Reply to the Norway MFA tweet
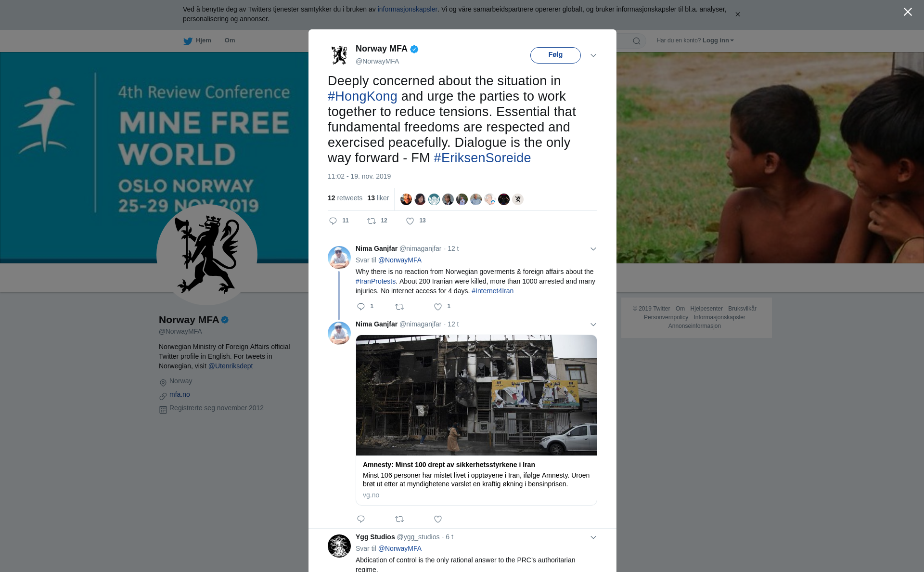The image size is (924, 572). click(333, 221)
